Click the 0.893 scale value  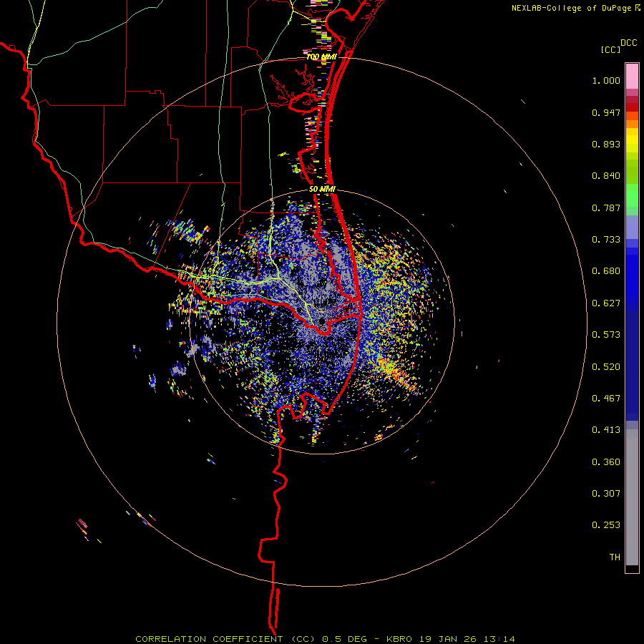606,144
